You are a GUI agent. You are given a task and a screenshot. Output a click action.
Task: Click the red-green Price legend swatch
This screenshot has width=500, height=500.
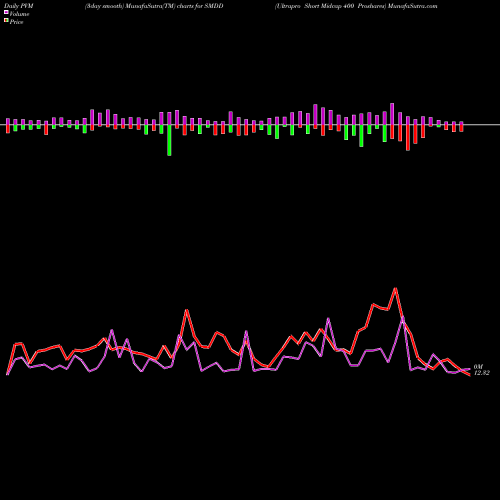coord(6,21)
